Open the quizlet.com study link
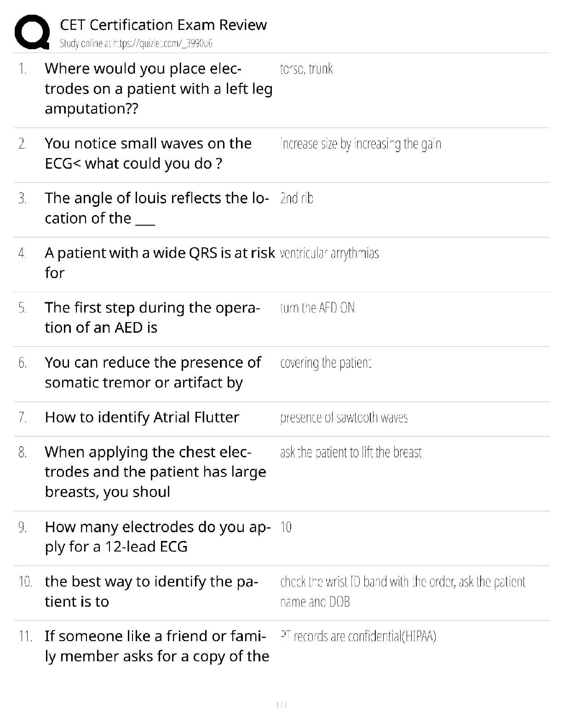Viewport: 563px width, 728px height. pos(136,44)
